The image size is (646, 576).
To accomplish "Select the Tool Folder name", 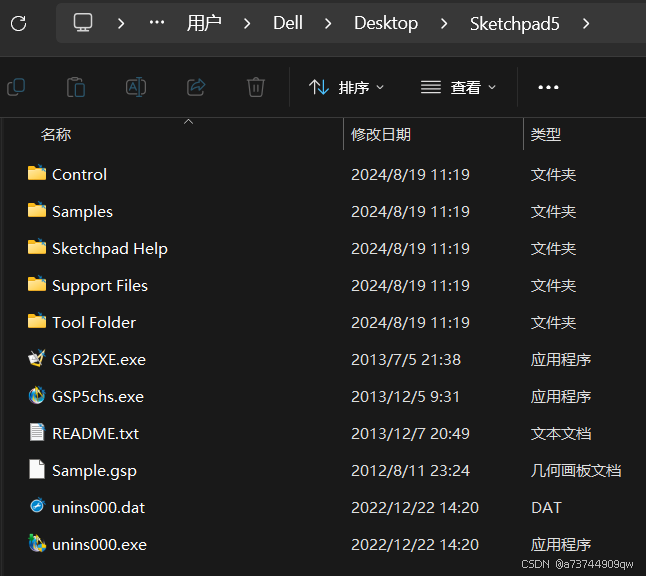I will [x=94, y=323].
